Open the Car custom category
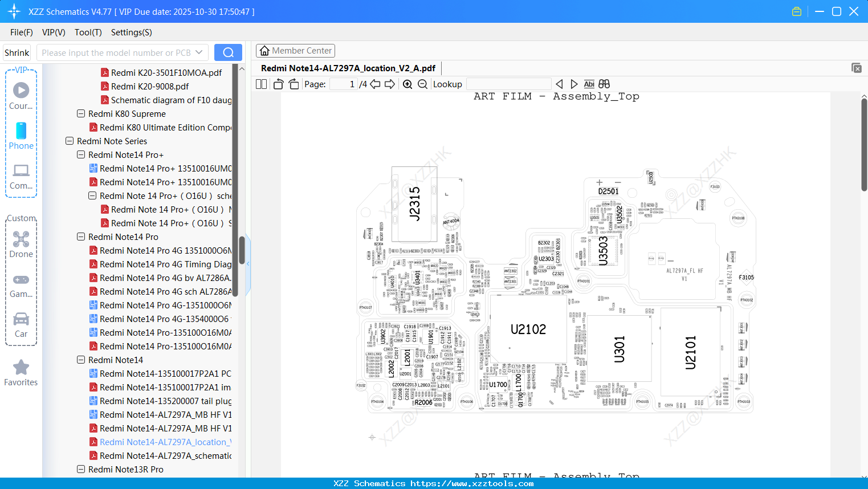 tap(21, 324)
